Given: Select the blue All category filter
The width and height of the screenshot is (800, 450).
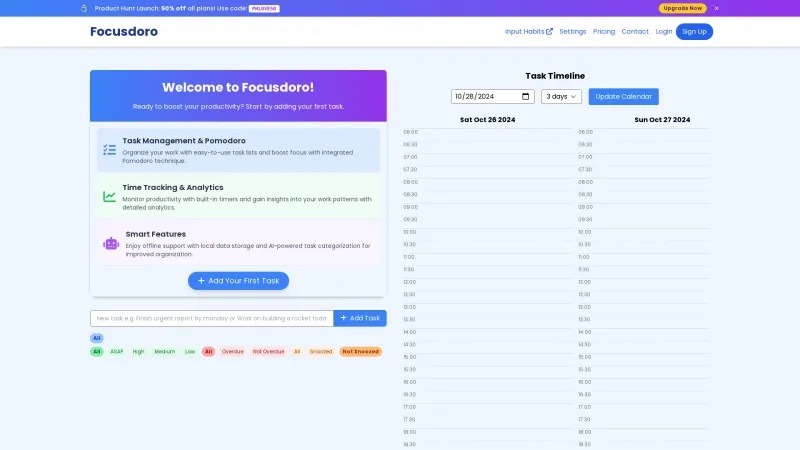Looking at the screenshot, I should pos(96,338).
